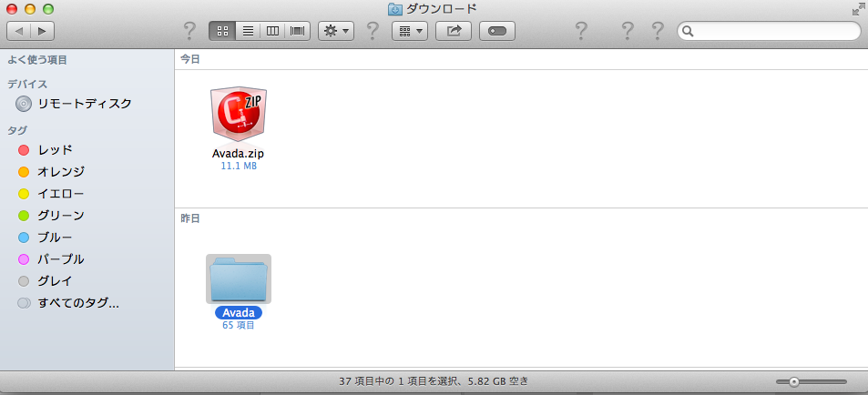Go back with the left arrow button
Viewport: 868px width, 395px height.
pos(19,31)
